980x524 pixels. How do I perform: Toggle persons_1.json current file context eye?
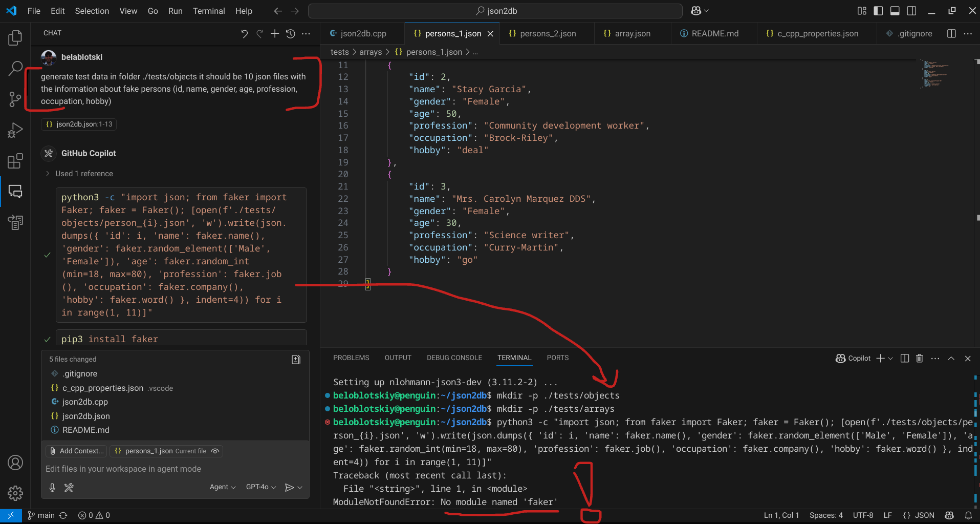(x=215, y=451)
